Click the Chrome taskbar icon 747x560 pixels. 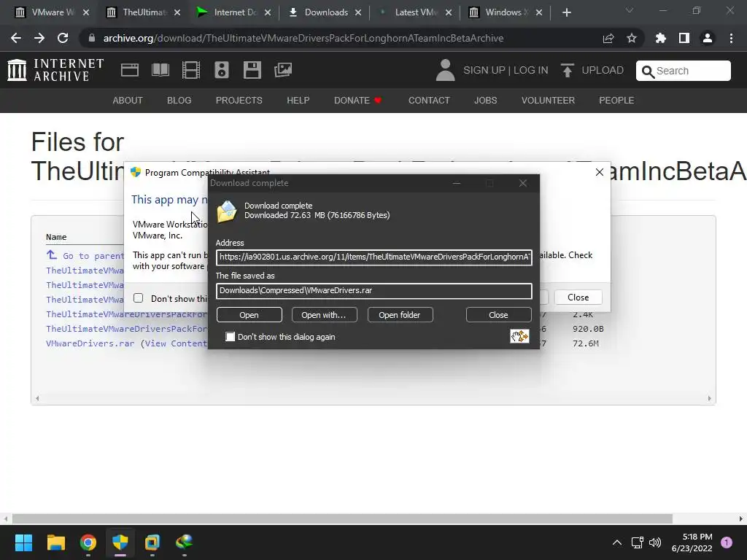pyautogui.click(x=88, y=542)
